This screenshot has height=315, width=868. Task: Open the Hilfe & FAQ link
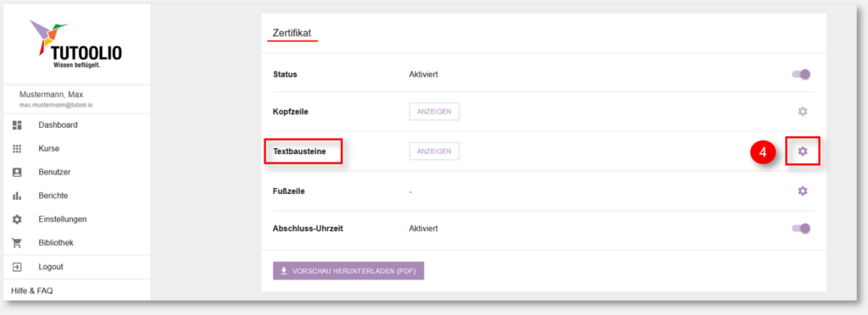[32, 290]
